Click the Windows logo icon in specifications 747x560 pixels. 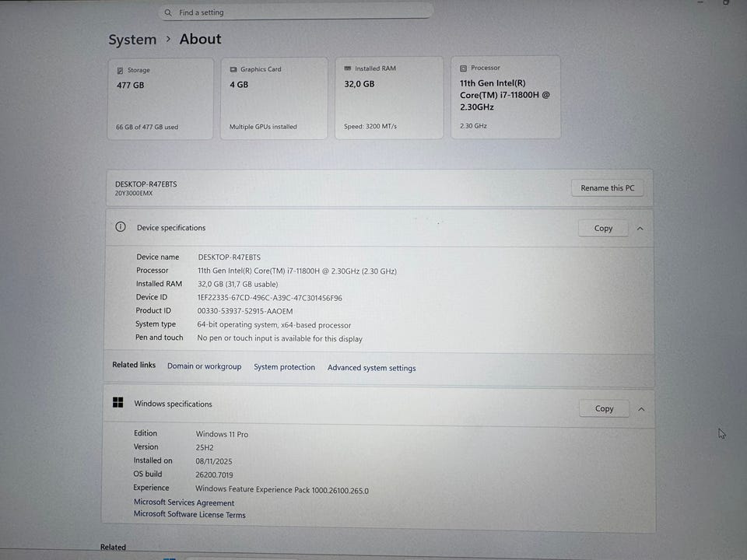click(x=118, y=403)
